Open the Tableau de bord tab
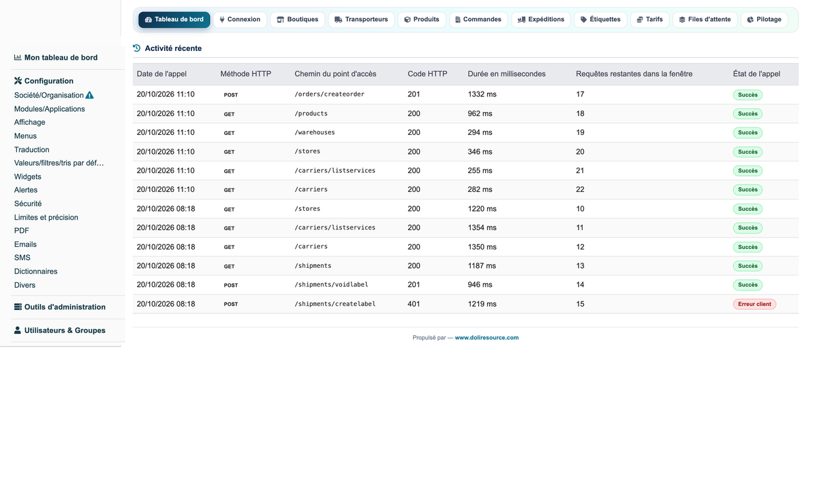This screenshot has height=504, width=814. pos(174,20)
